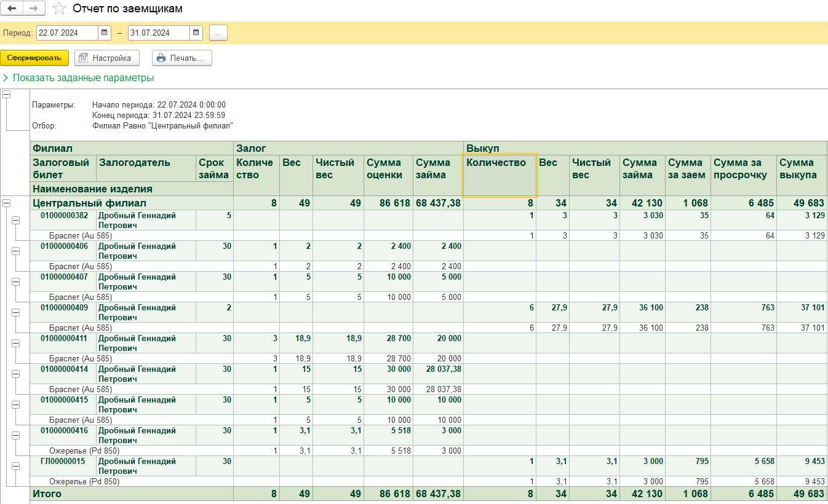Collapse group of ticket 01000000407
The image size is (828, 504).
tap(16, 282)
